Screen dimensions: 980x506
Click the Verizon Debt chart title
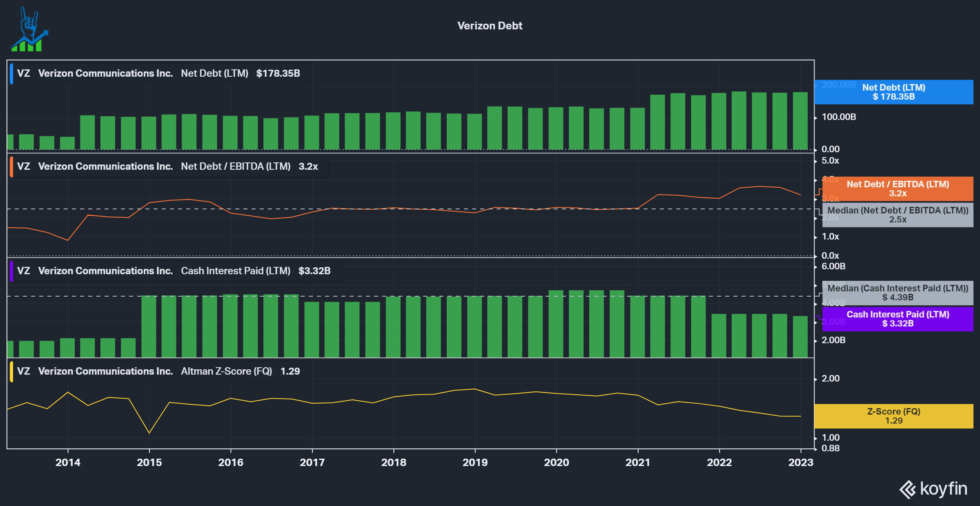pos(490,26)
